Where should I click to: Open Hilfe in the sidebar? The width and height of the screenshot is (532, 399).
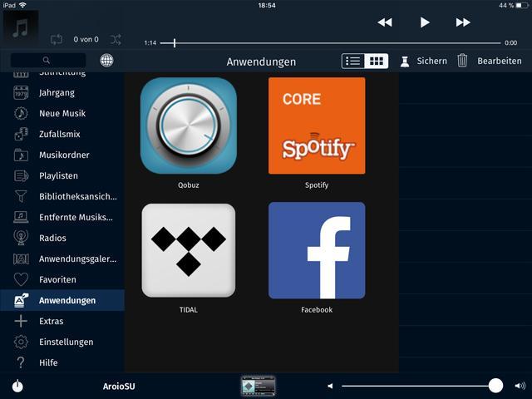click(x=62, y=362)
